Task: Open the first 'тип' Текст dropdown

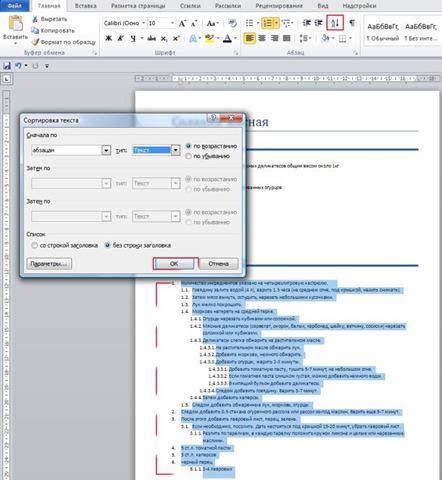Action: coord(176,150)
